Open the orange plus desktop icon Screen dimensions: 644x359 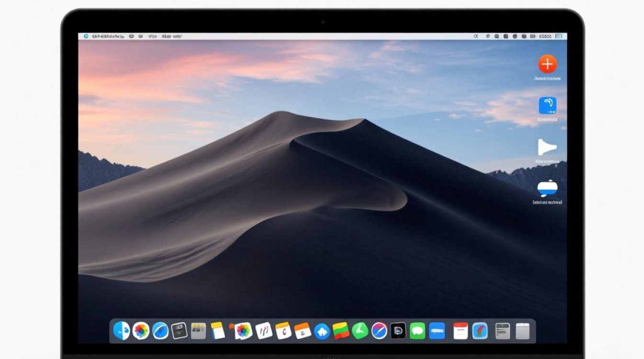pos(547,64)
